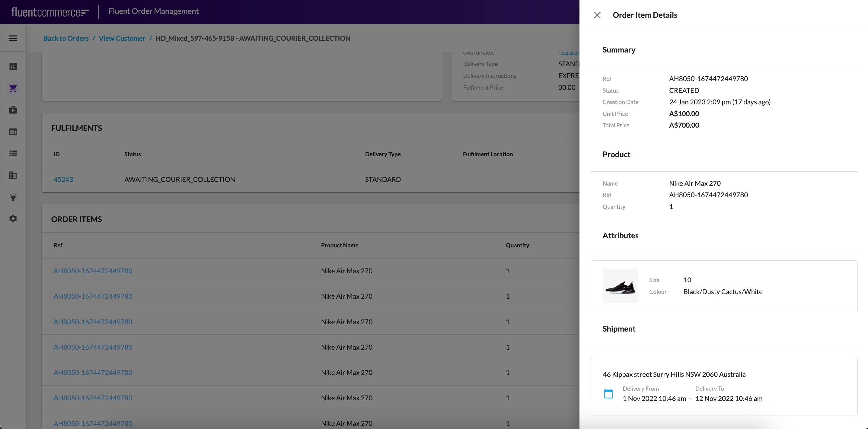Select the panel layout sidebar icon
Viewport: 868px width, 429px height.
(x=13, y=132)
